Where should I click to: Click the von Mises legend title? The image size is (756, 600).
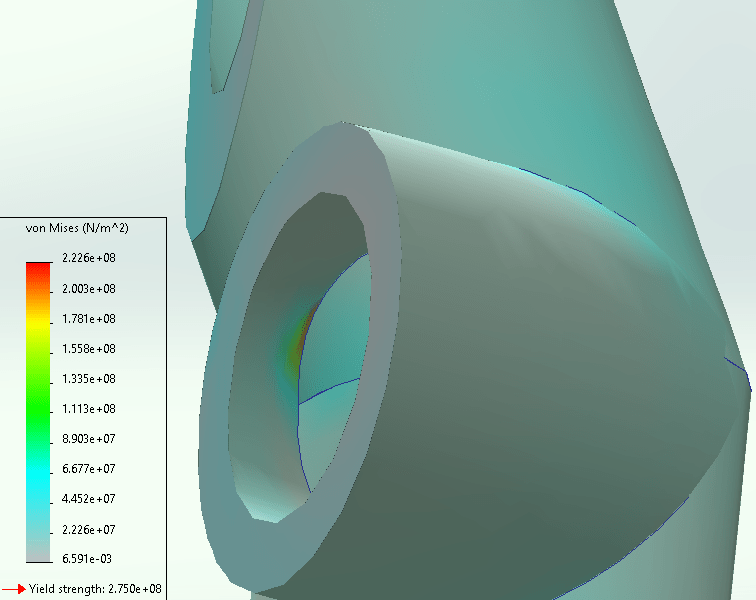click(x=82, y=229)
